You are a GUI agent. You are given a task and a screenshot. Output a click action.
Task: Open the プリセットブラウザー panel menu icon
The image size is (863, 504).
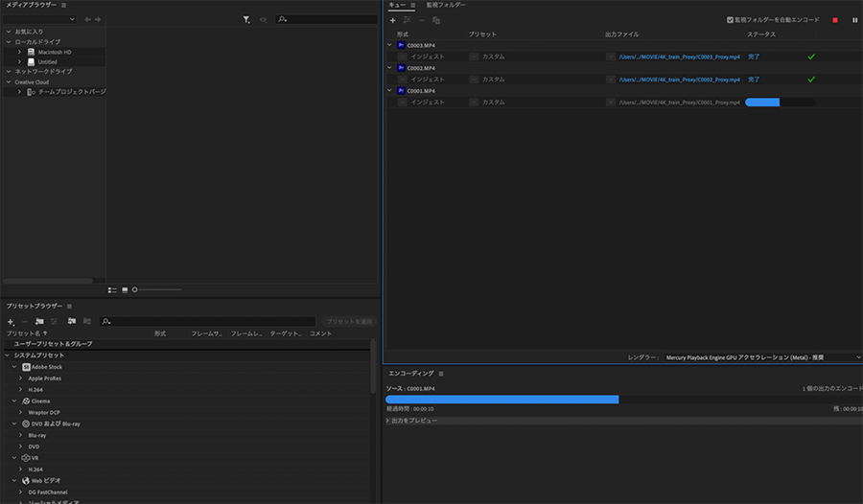pyautogui.click(x=69, y=307)
